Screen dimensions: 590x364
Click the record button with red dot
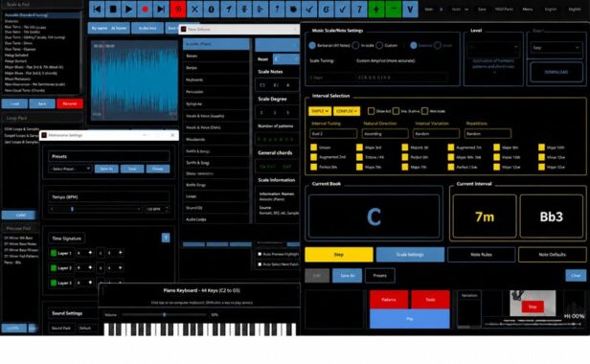point(145,9)
